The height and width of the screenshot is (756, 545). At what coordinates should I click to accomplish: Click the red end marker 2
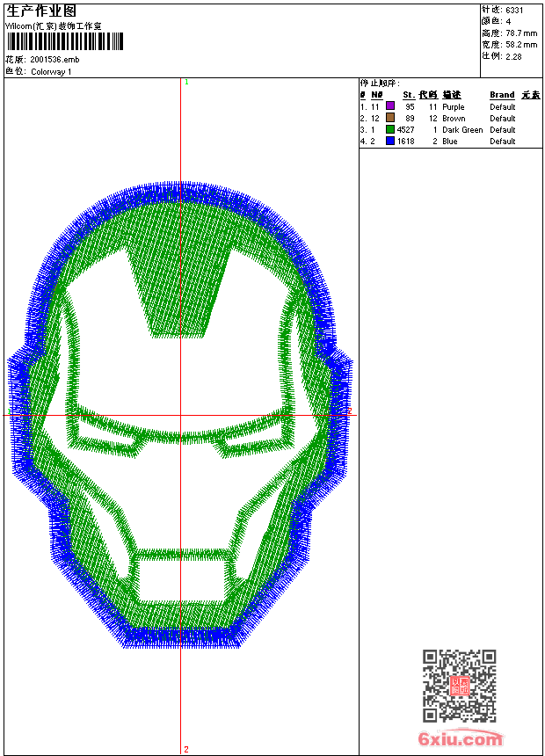coord(186,749)
